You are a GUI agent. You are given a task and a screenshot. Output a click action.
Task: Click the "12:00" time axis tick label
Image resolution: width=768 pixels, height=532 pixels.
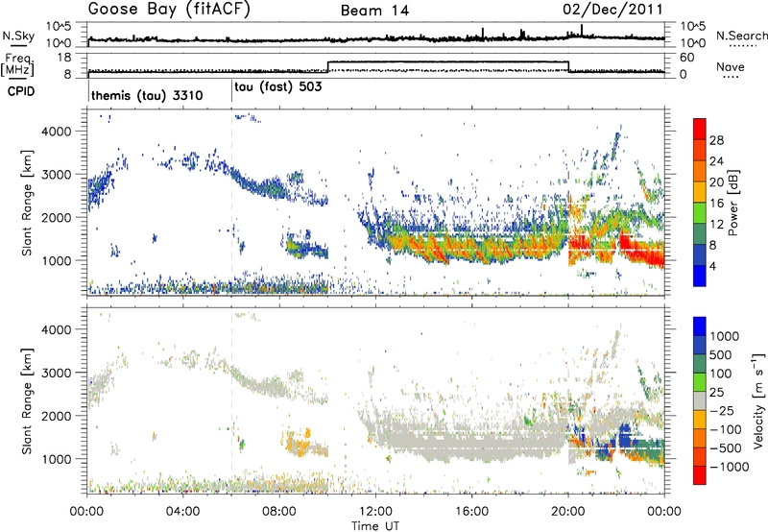click(x=375, y=512)
